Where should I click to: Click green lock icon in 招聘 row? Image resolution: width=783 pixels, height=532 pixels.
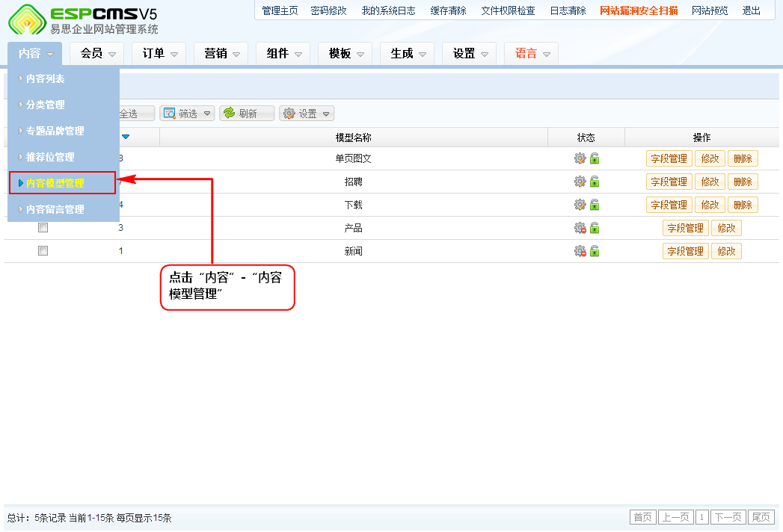[595, 182]
